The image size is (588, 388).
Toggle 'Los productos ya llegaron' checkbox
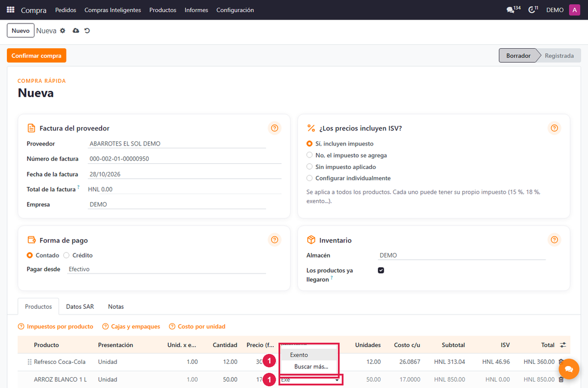click(381, 270)
